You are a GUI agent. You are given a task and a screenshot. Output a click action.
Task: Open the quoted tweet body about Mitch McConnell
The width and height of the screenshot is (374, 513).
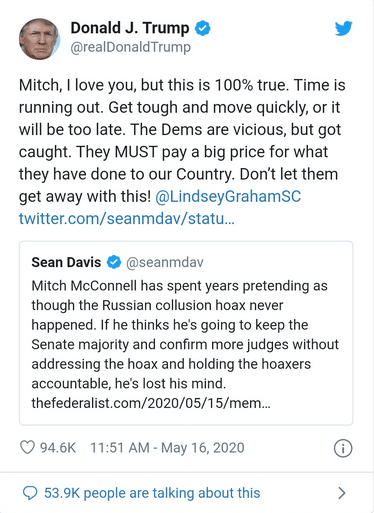click(185, 335)
